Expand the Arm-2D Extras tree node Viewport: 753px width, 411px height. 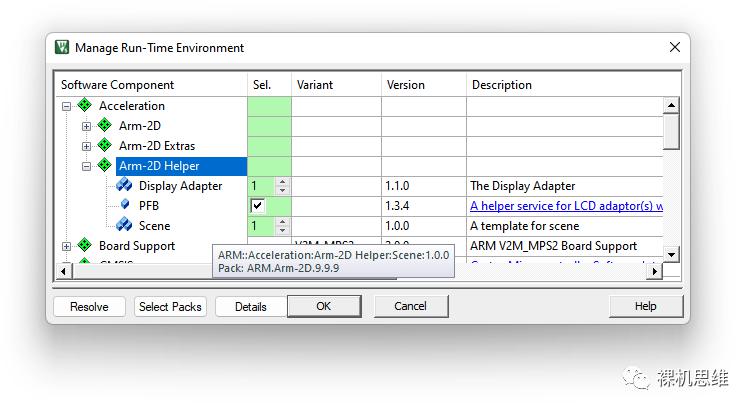pyautogui.click(x=86, y=146)
